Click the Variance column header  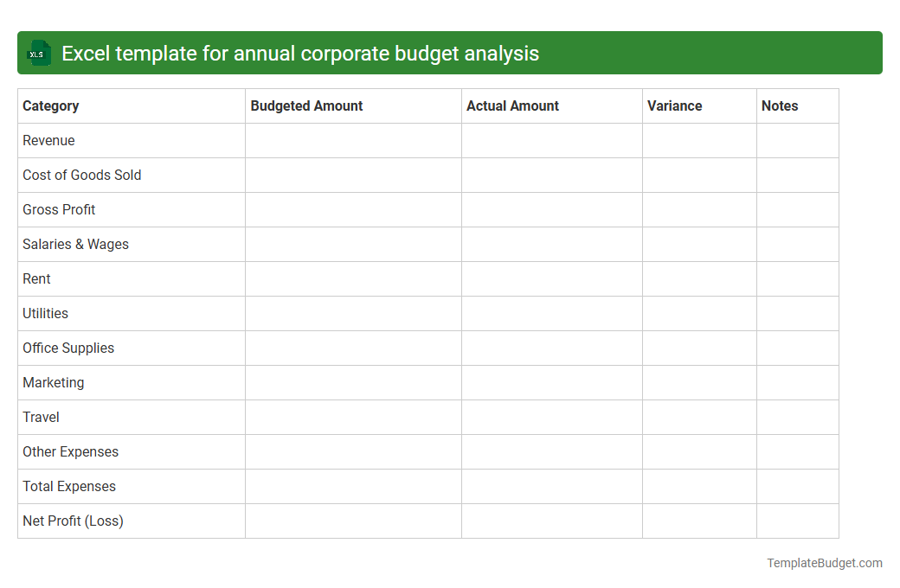coord(674,105)
